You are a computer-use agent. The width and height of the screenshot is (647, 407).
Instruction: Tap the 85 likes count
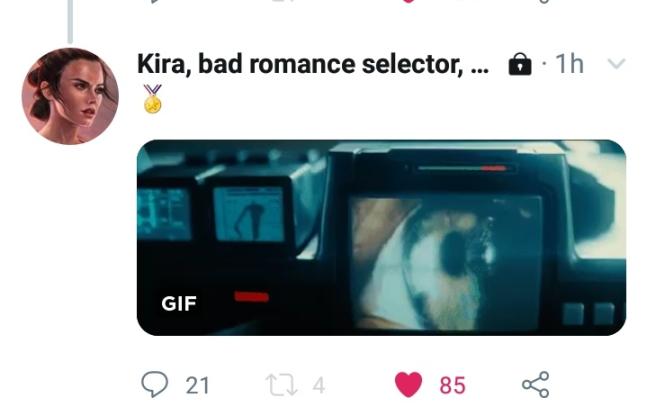coord(452,386)
